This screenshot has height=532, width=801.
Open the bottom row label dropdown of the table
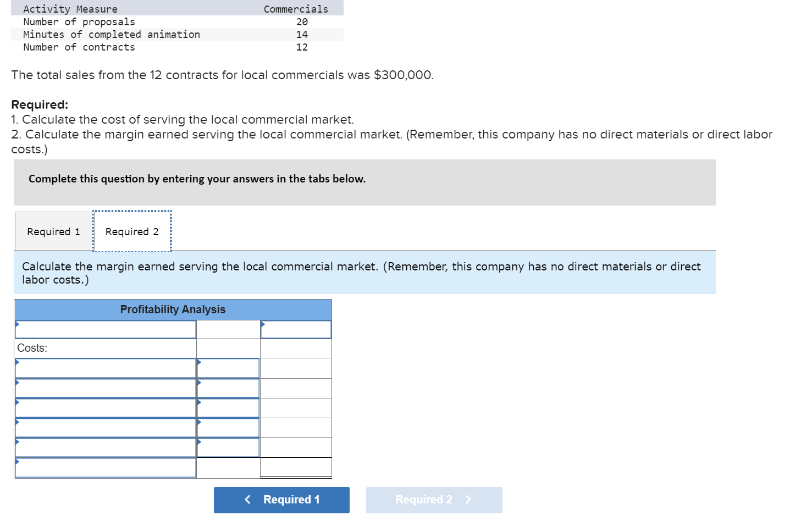point(106,468)
